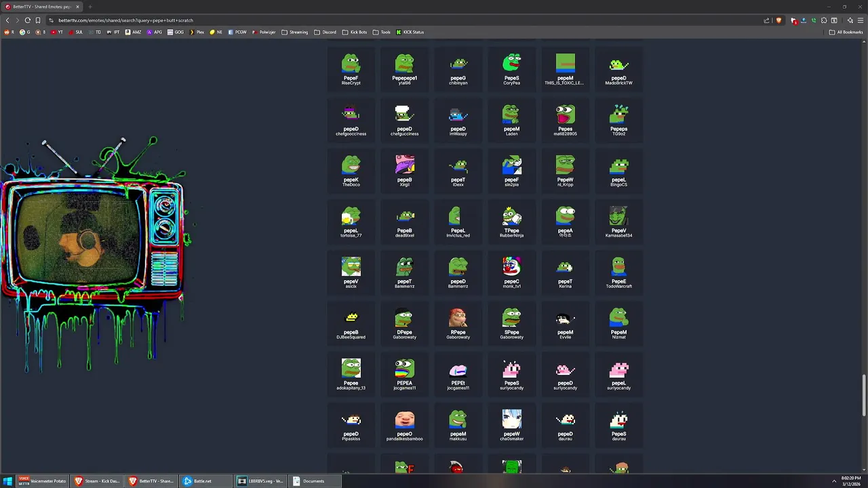868x488 pixels.
Task: Open the Kick Bots bookmarks folder
Action: click(x=355, y=32)
